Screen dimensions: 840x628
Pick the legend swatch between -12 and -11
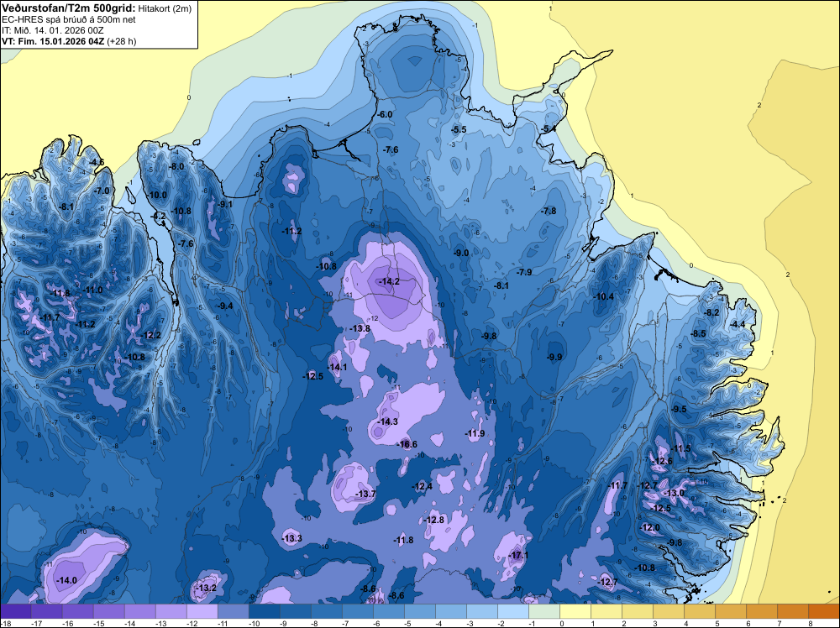pyautogui.click(x=202, y=611)
